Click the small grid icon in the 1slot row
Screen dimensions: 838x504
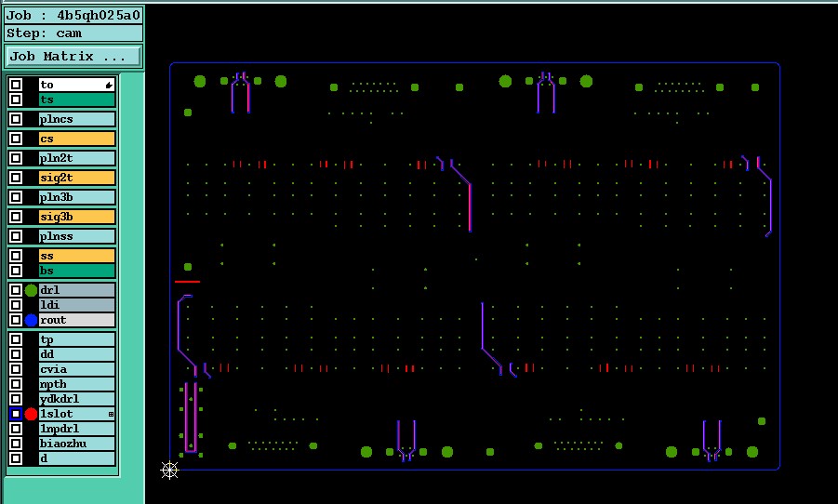(x=112, y=414)
